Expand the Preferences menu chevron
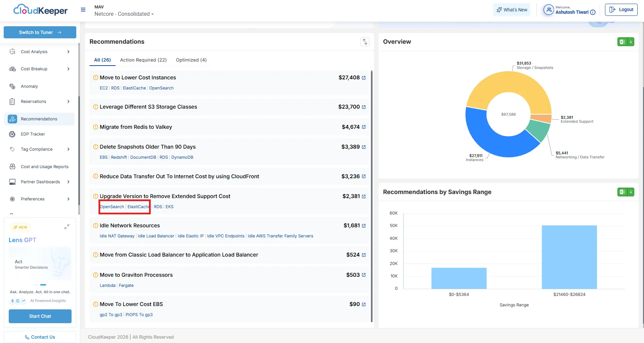 coord(69,199)
